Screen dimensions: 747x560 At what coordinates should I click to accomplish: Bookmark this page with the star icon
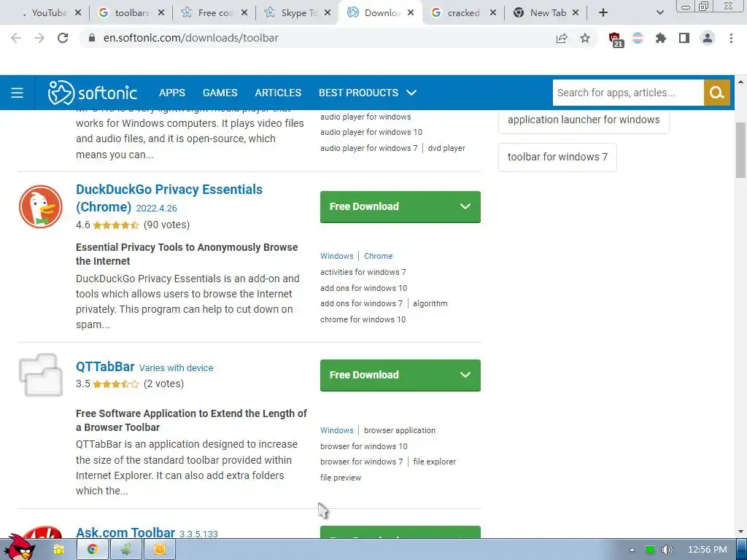point(585,38)
